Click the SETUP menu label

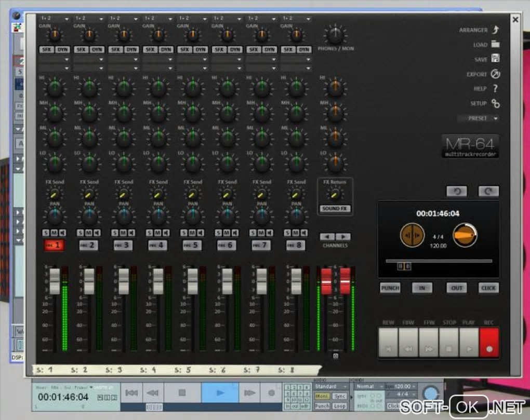click(x=478, y=103)
